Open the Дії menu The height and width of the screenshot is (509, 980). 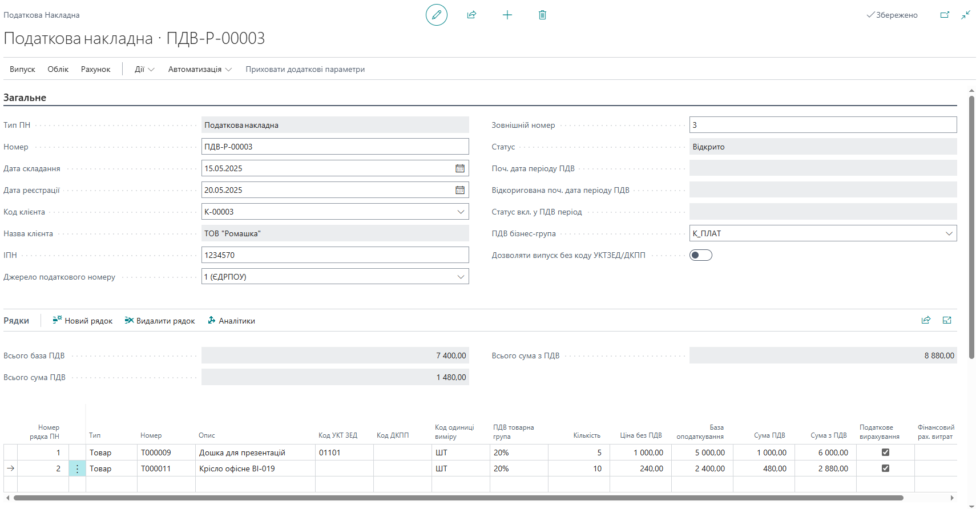pos(144,69)
